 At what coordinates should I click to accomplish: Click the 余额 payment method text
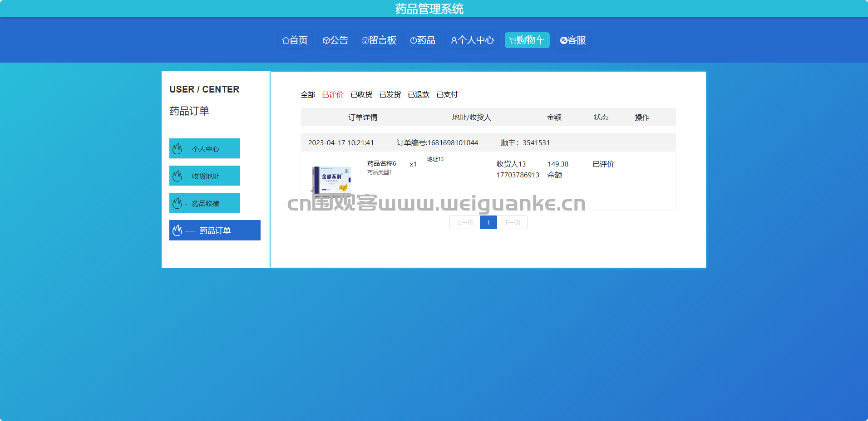[x=555, y=175]
